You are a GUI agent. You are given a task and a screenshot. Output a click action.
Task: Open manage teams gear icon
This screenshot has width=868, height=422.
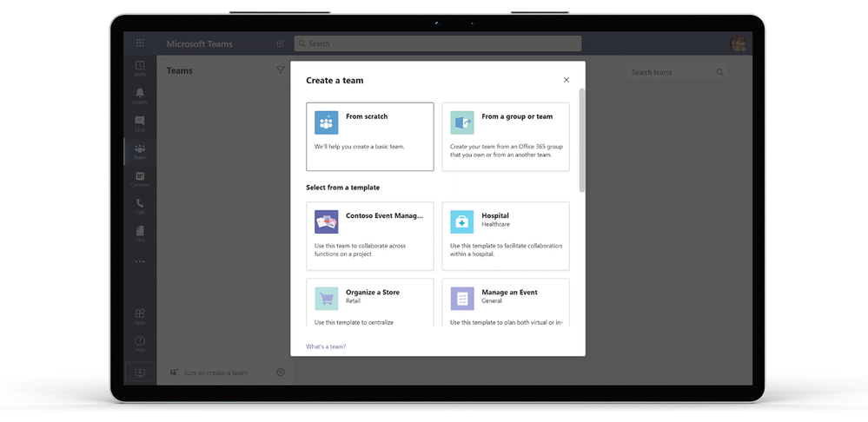click(280, 373)
